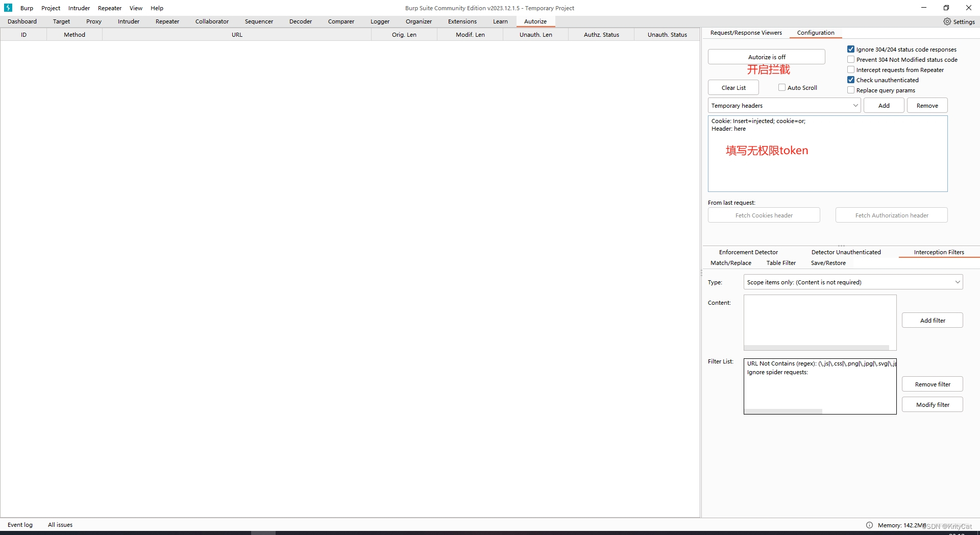Open the Match/Replace tab
980x535 pixels.
click(731, 263)
